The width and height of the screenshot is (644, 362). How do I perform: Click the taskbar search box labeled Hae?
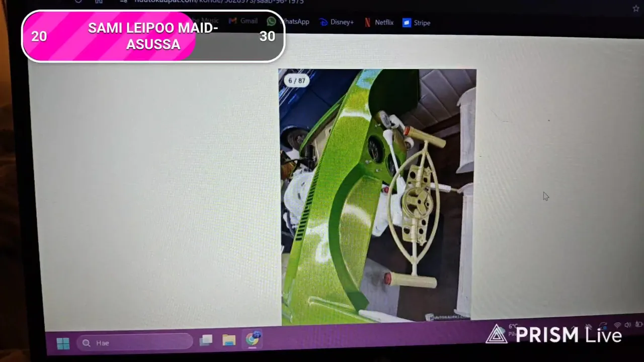(x=135, y=342)
